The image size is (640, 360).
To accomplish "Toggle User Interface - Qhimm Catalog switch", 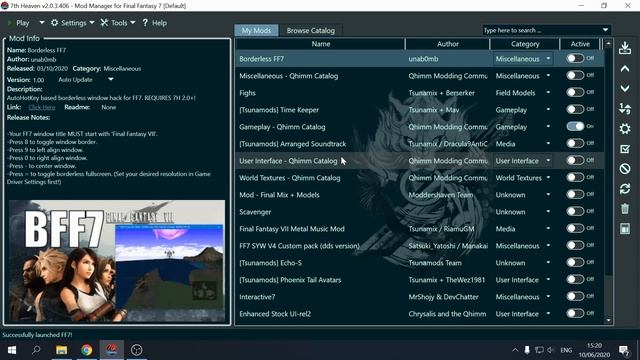I will click(x=575, y=160).
